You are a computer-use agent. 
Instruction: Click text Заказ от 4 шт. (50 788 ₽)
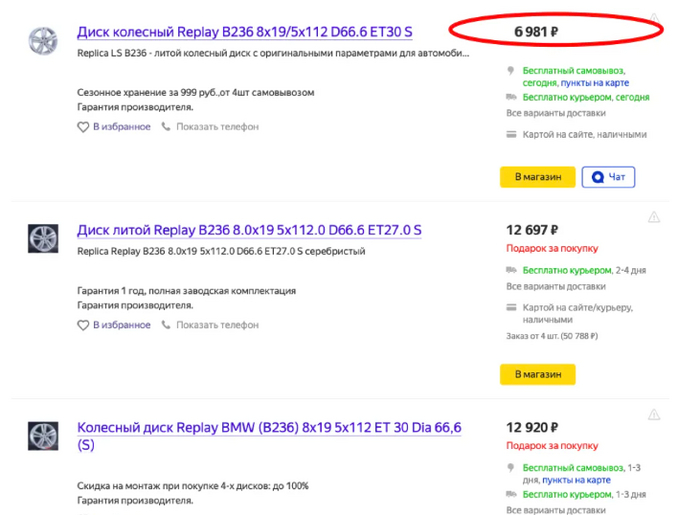(x=552, y=336)
